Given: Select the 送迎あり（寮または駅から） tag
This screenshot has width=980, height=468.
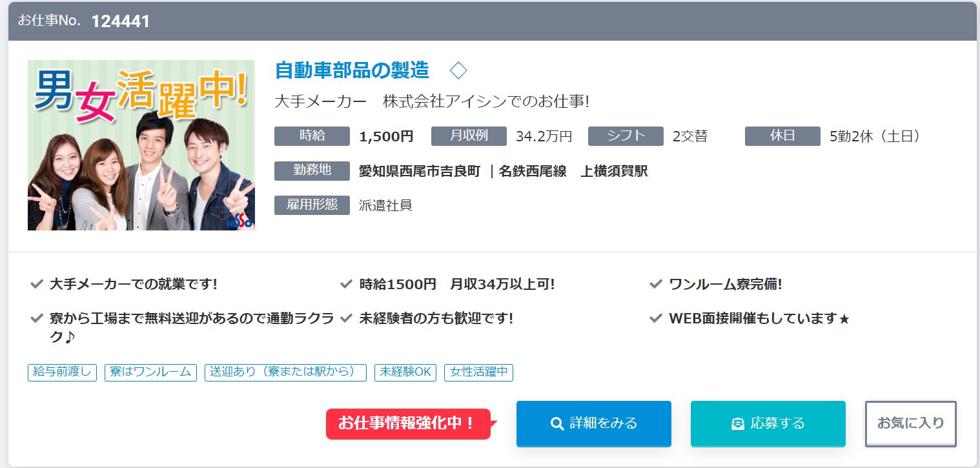Looking at the screenshot, I should (285, 372).
